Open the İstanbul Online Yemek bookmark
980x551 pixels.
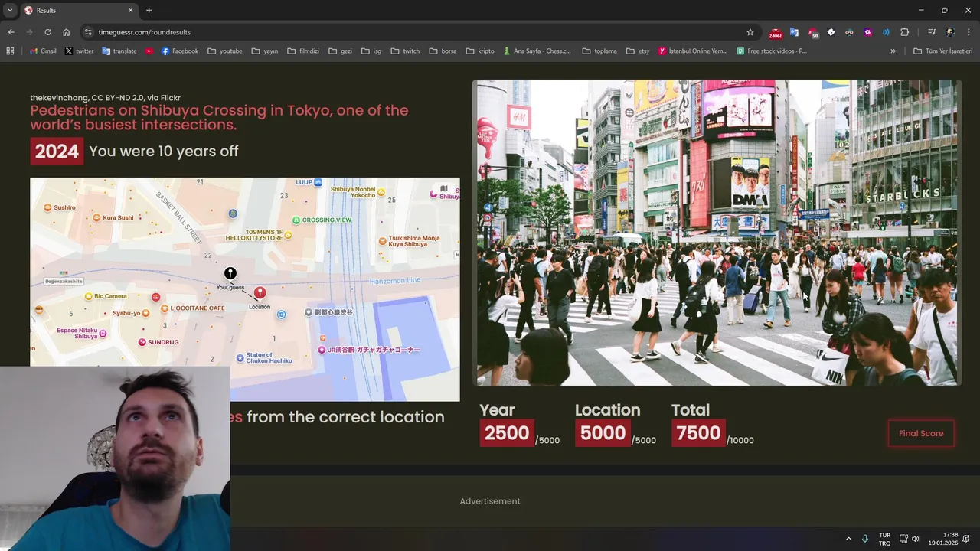692,51
